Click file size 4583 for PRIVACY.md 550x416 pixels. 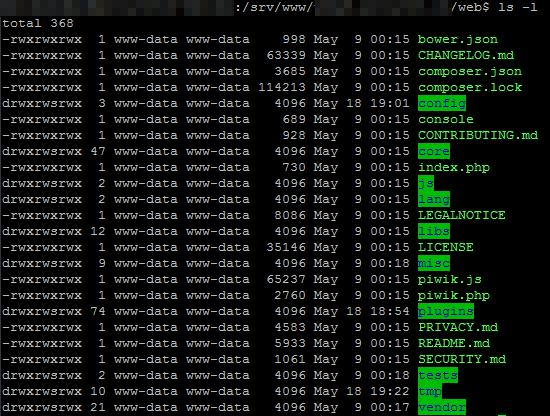290,327
